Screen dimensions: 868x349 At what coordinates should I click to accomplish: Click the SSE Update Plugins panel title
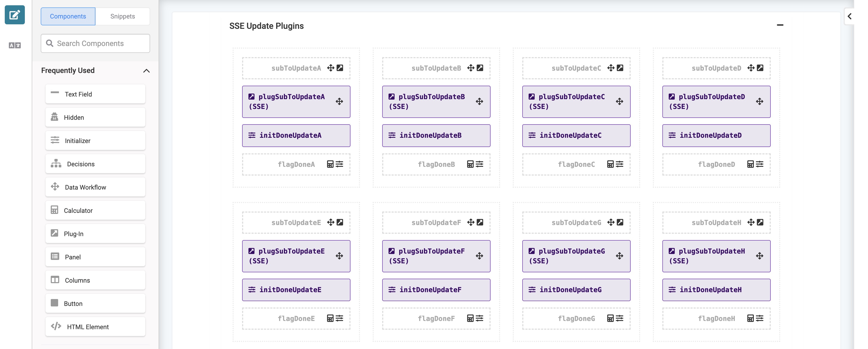click(x=266, y=26)
